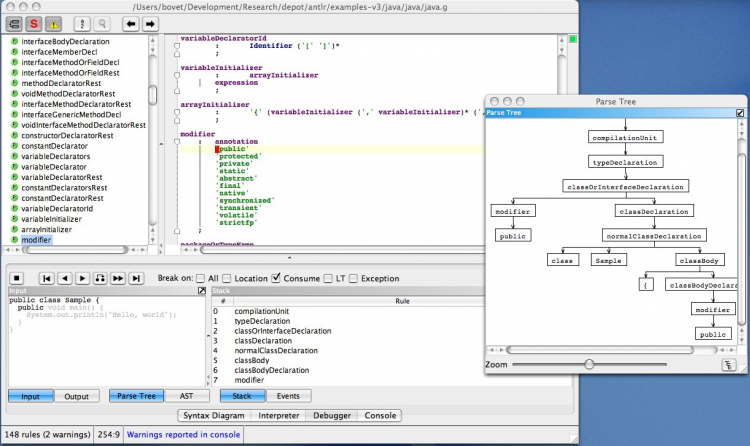Uncheck the Consume break option
The image size is (750, 446).
coord(275,278)
